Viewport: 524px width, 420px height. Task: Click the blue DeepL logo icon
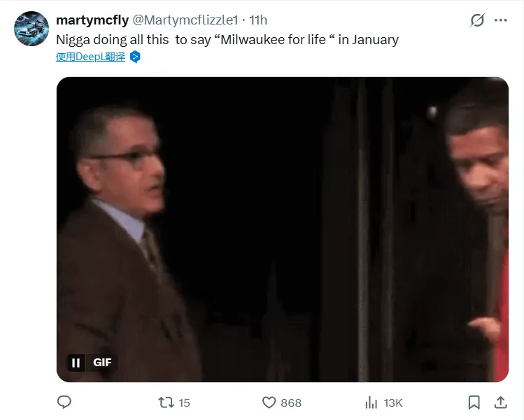(136, 57)
